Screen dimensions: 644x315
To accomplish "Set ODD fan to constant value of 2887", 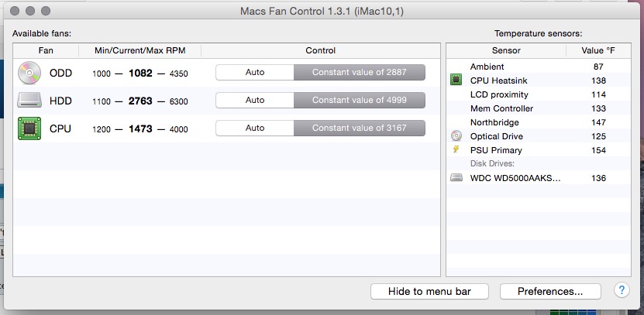I will point(360,72).
